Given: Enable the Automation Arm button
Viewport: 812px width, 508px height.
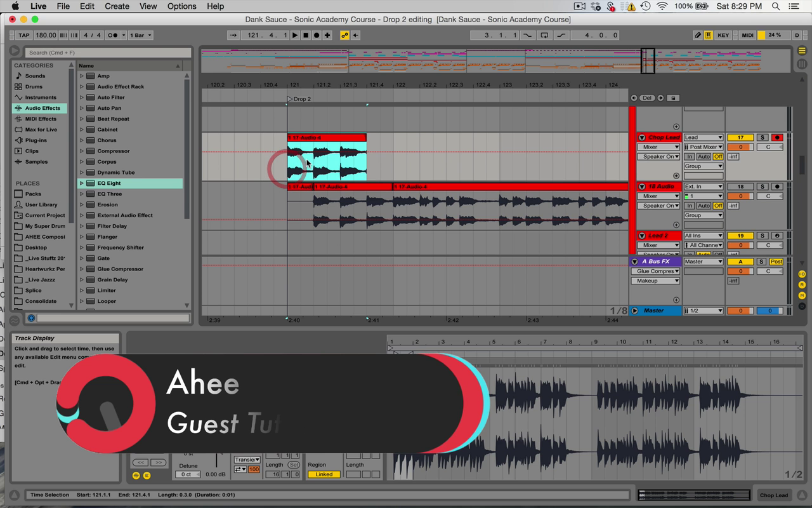Looking at the screenshot, I should pos(344,36).
